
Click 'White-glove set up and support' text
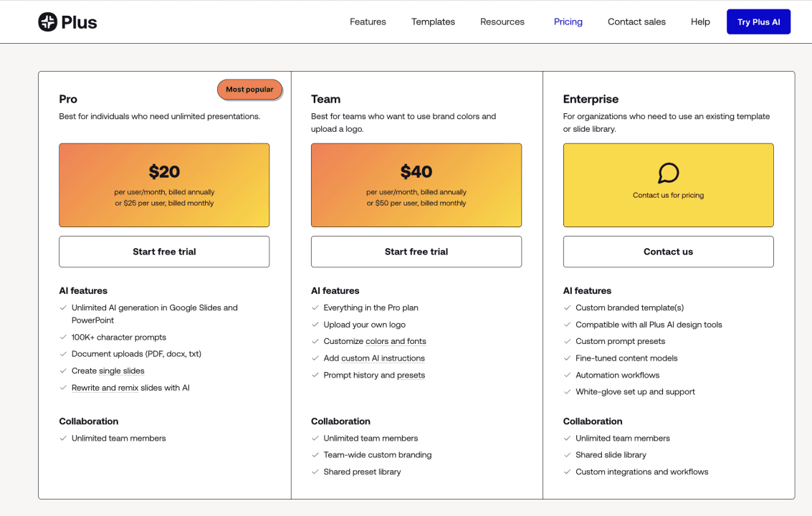636,392
